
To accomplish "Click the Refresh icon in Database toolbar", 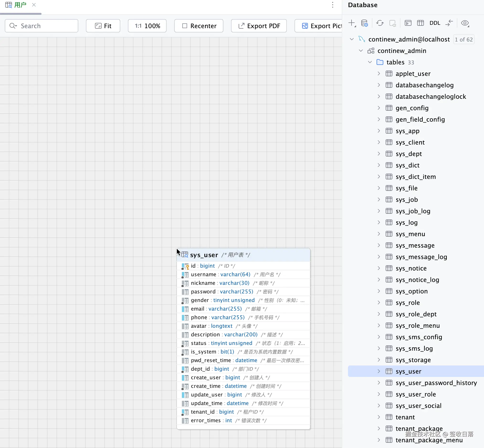I will point(380,23).
